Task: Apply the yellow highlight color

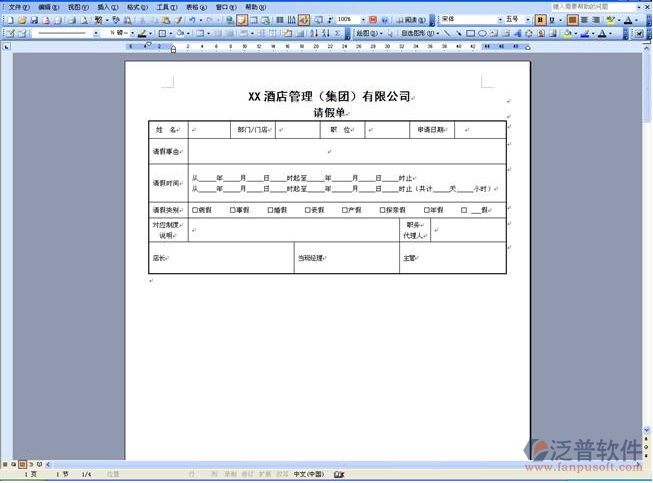Action: click(611, 20)
